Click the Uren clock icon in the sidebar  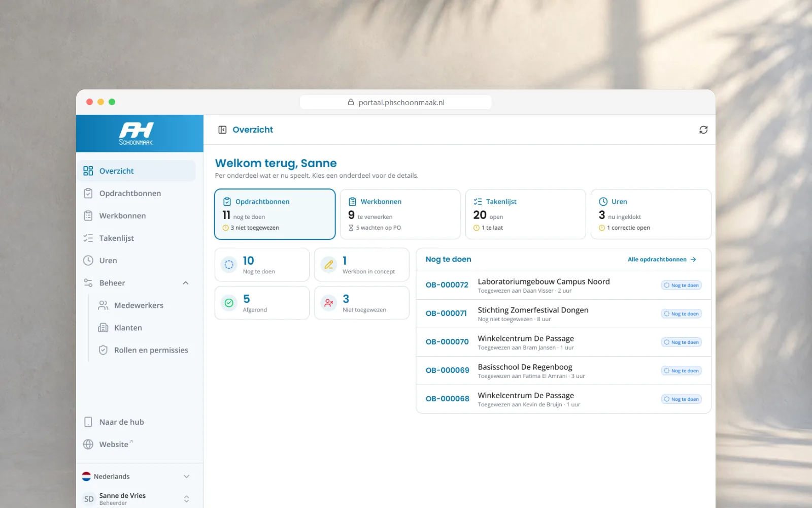(88, 261)
